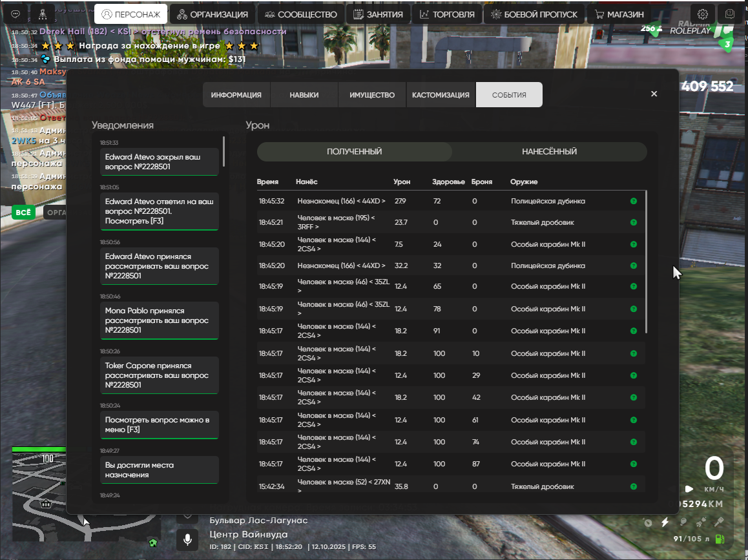The width and height of the screenshot is (748, 560).
Task: Click the top-right icon next to settings gear
Action: coord(730,14)
